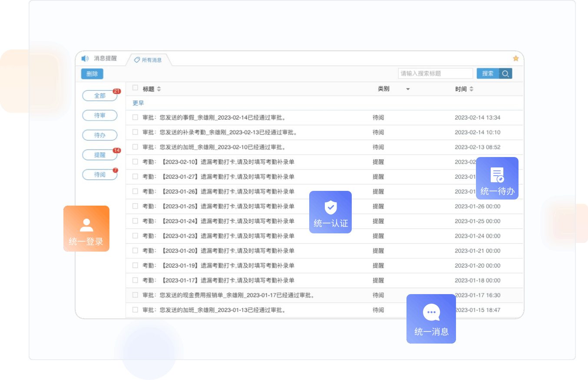Click the 2023-01-25 00:00 time cell
This screenshot has width=588, height=380.
coord(477,221)
